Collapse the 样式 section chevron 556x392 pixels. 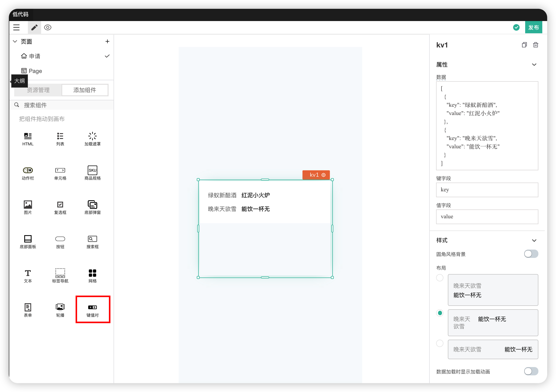534,241
